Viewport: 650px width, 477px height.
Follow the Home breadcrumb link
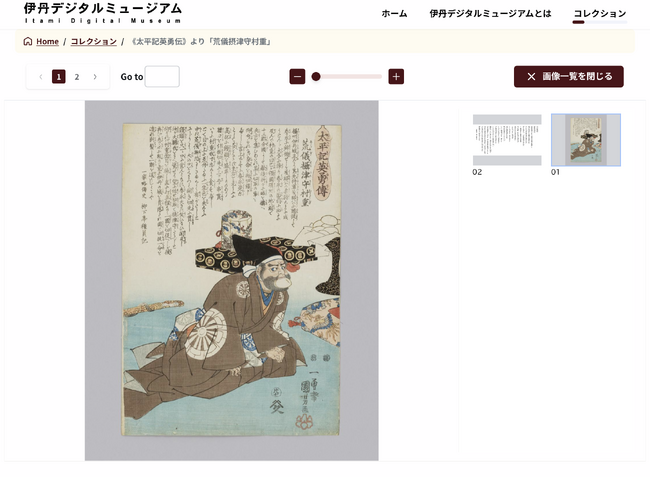pos(47,41)
